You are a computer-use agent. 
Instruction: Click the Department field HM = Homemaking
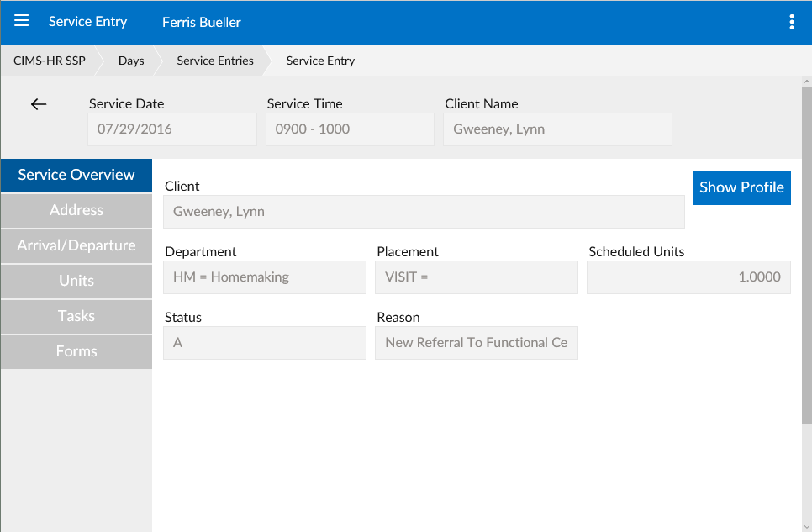pos(265,277)
